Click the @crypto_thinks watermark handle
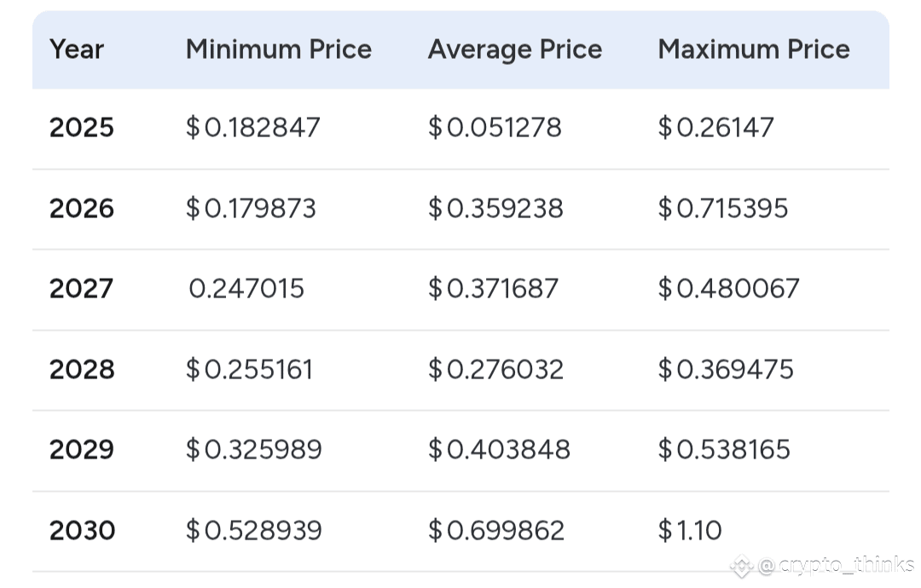This screenshot has width=921, height=588. pyautogui.click(x=836, y=564)
